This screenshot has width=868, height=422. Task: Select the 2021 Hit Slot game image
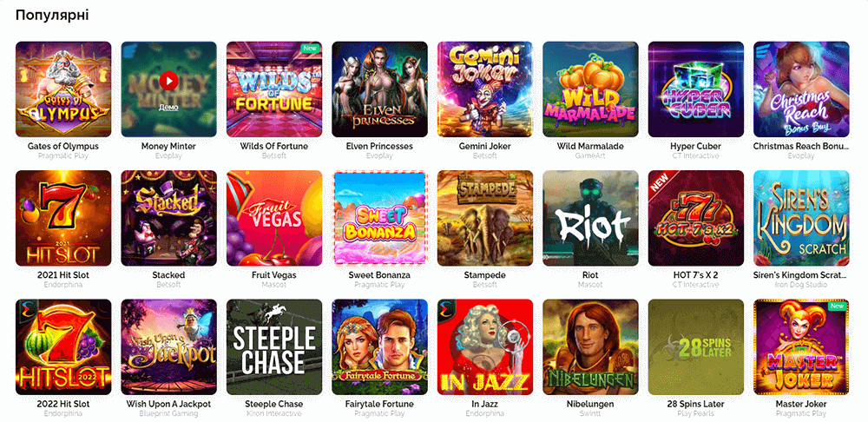pyautogui.click(x=63, y=218)
